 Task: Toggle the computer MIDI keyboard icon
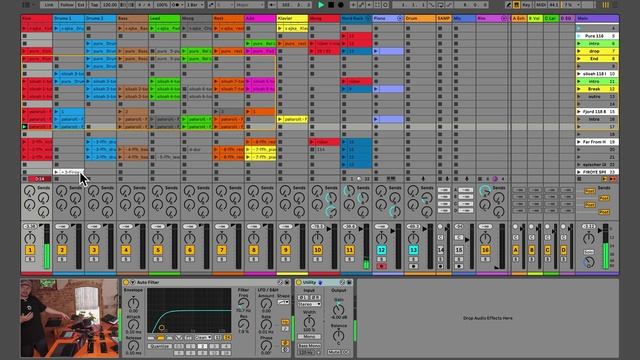tap(516, 5)
